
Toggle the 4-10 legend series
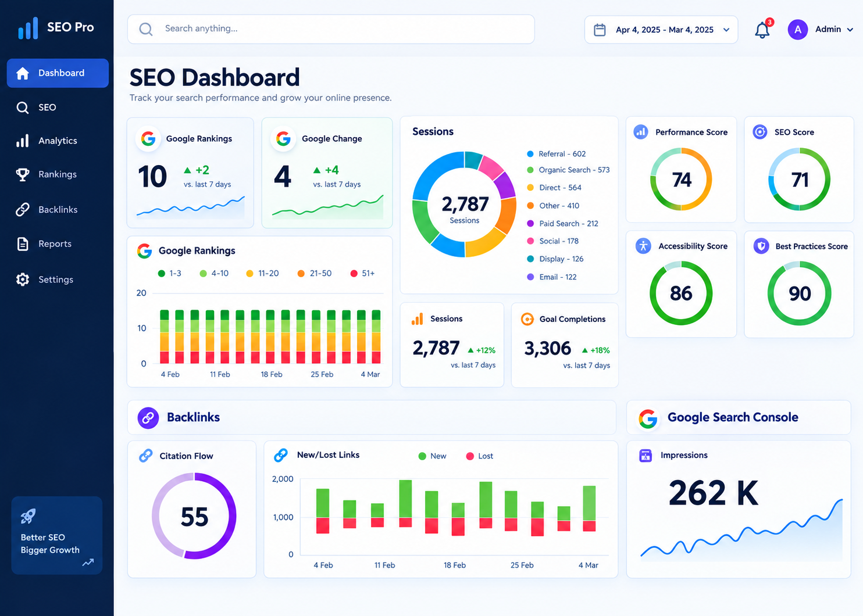click(213, 274)
